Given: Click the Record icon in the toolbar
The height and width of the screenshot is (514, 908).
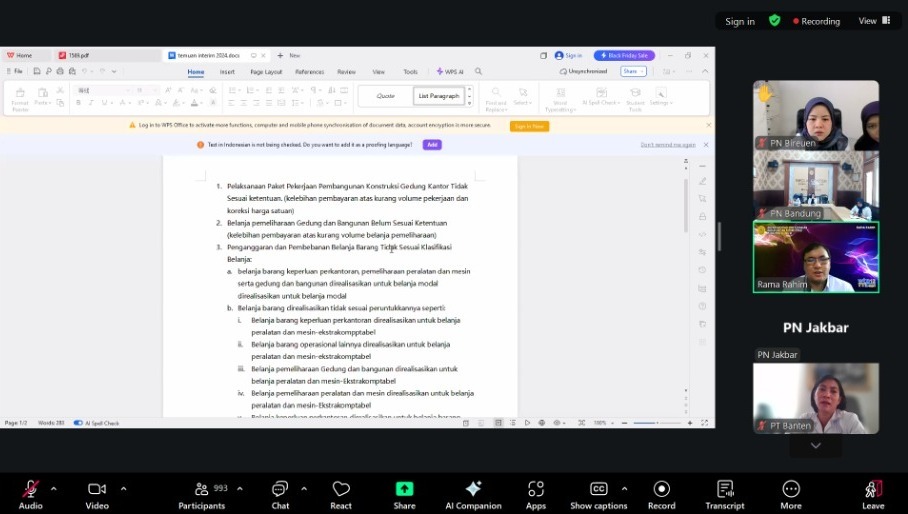Looking at the screenshot, I should coord(661,489).
